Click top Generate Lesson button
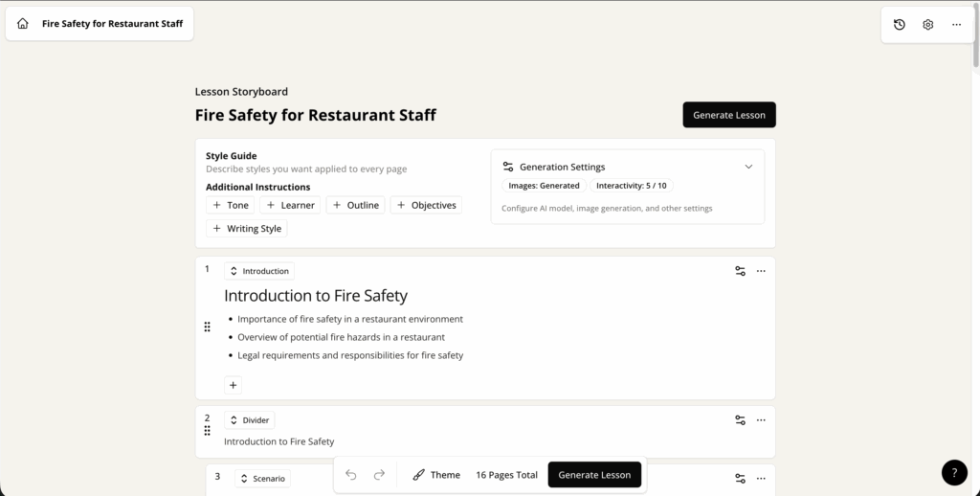This screenshot has width=980, height=496. point(728,115)
